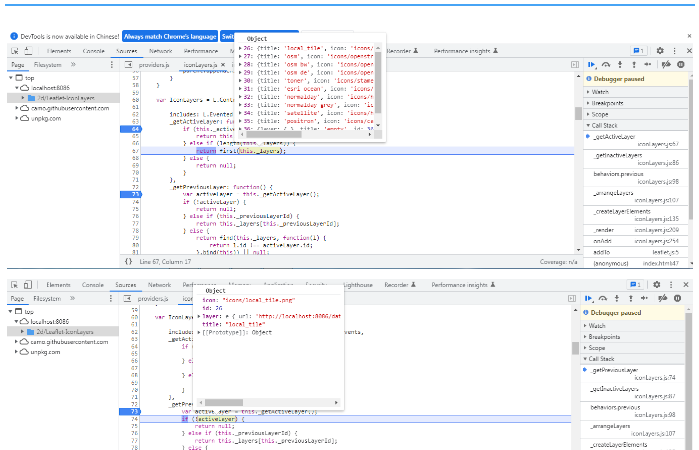Viewport: 699px width, 450px height.
Task: Toggle breakpoint on line 64
Action: [x=135, y=129]
